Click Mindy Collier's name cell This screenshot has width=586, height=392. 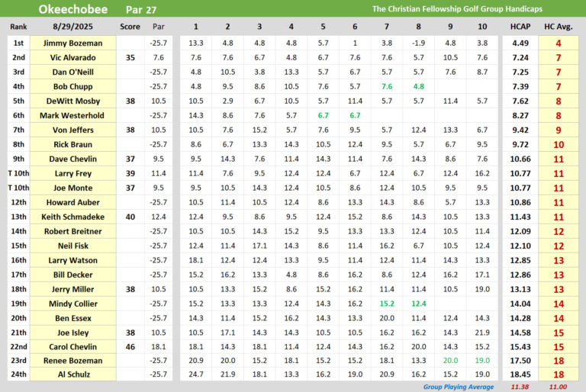(x=73, y=304)
